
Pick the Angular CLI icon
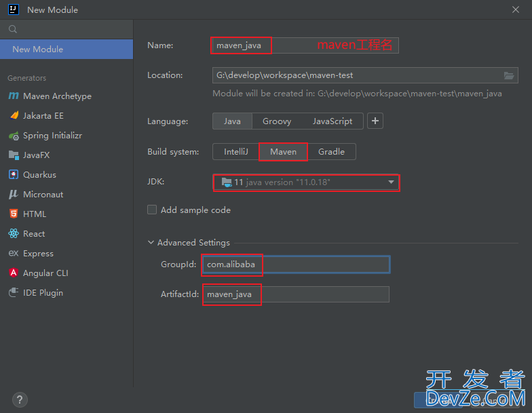coord(14,273)
